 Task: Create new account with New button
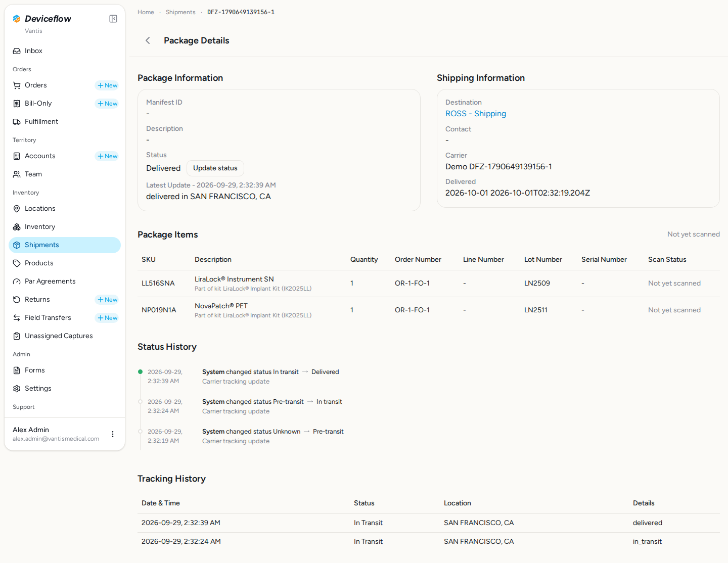[x=107, y=156]
